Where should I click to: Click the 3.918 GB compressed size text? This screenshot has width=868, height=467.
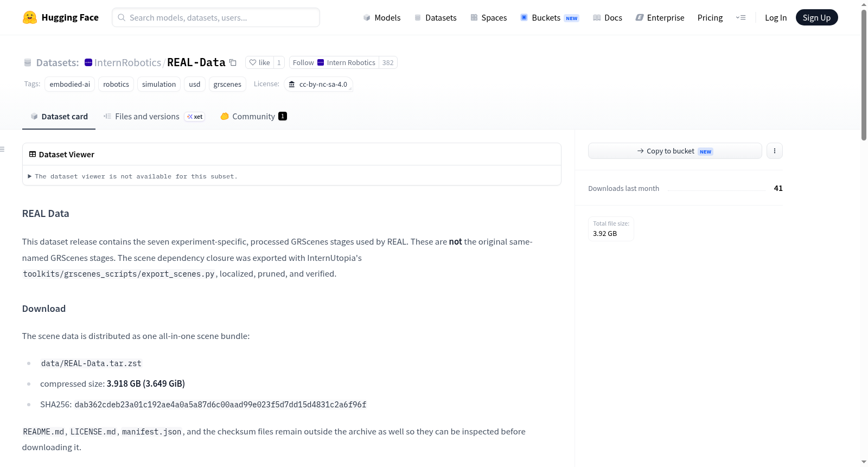point(146,383)
